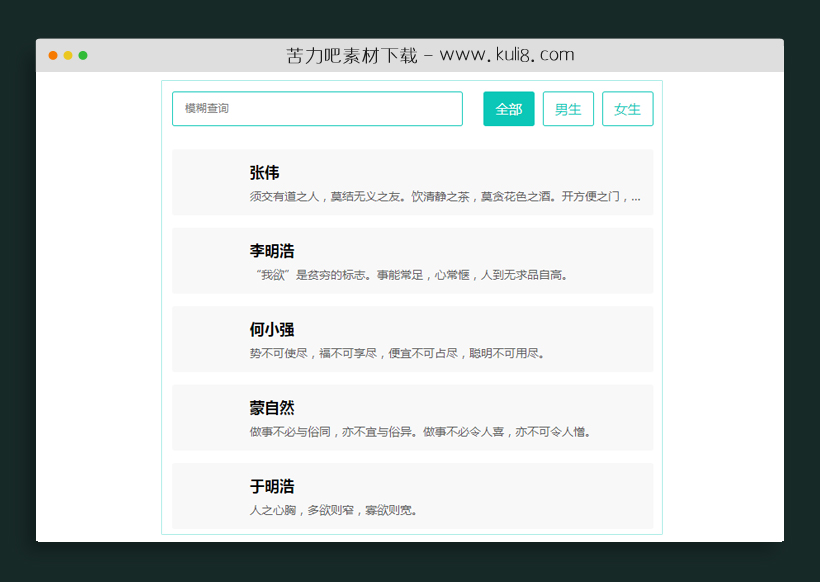Viewport: 820px width, 582px height.
Task: Choose the 蒙自然 entry
Action: pyautogui.click(x=413, y=417)
